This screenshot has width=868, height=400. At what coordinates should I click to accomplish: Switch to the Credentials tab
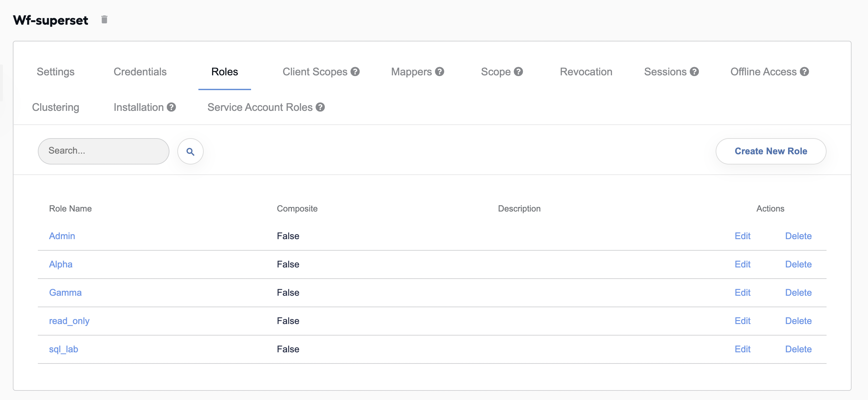click(140, 71)
